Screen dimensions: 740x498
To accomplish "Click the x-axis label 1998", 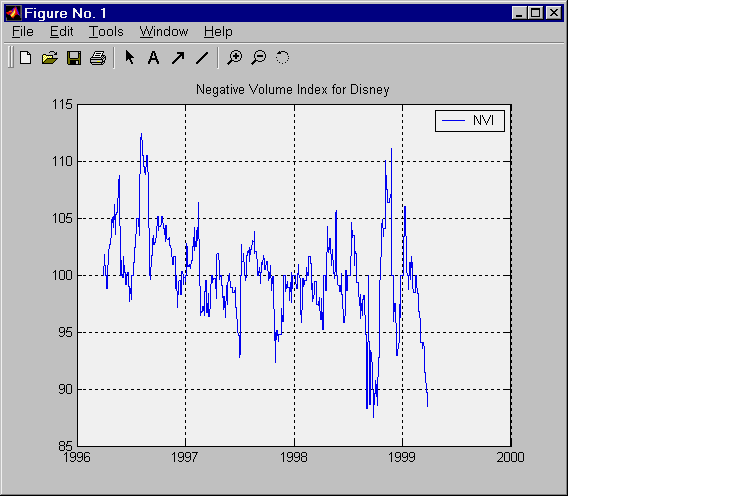I will [294, 457].
